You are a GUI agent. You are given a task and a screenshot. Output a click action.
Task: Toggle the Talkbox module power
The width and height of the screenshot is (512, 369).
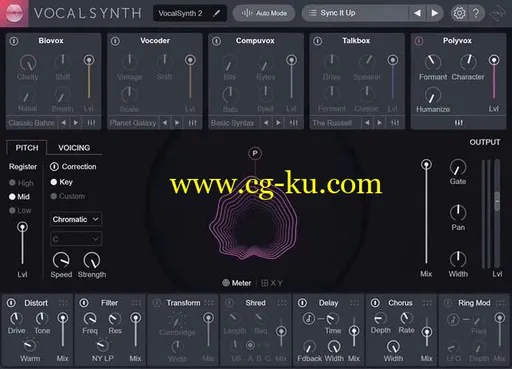318,41
